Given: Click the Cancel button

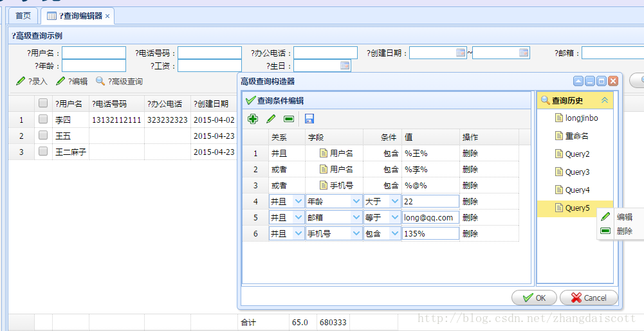Looking at the screenshot, I should pyautogui.click(x=589, y=298).
